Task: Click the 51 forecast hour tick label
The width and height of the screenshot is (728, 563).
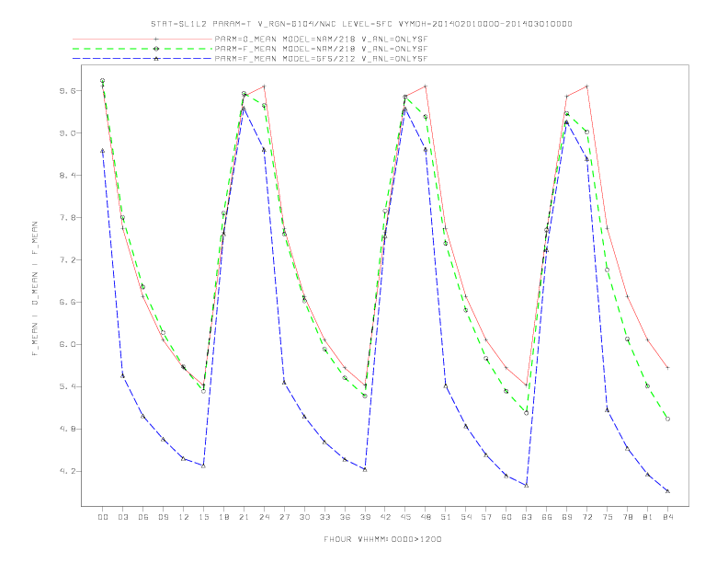Action: pos(446,517)
